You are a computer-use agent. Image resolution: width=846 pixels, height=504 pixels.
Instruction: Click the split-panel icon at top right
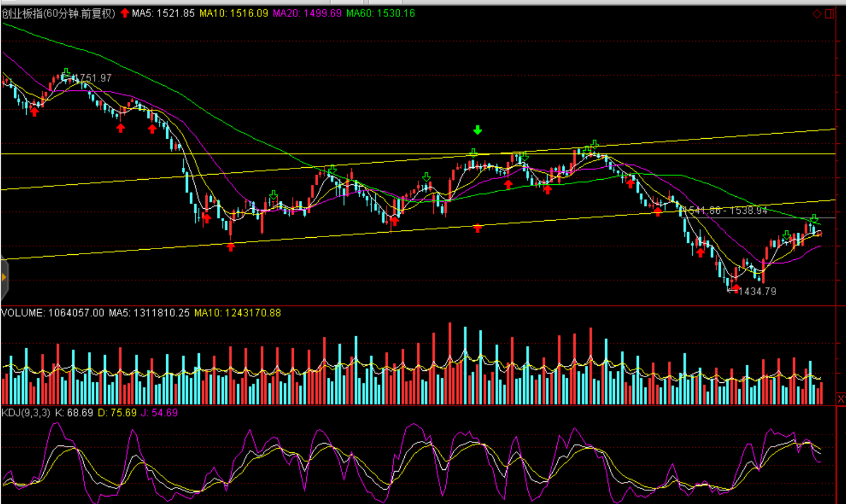pos(829,14)
